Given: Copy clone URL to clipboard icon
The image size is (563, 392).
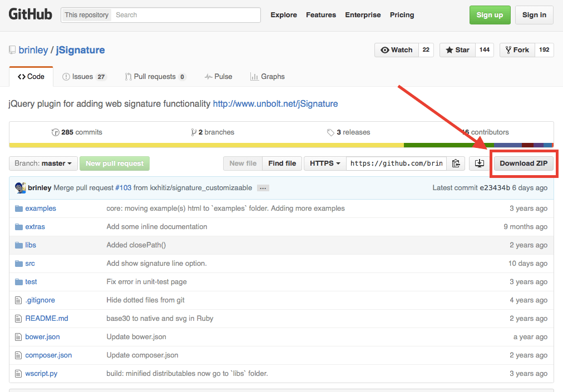Looking at the screenshot, I should click(456, 163).
